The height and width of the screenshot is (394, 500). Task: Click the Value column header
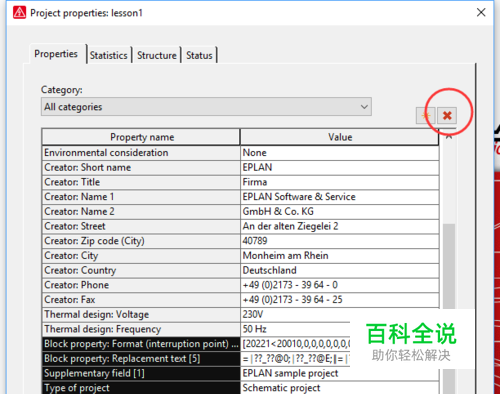(x=340, y=137)
